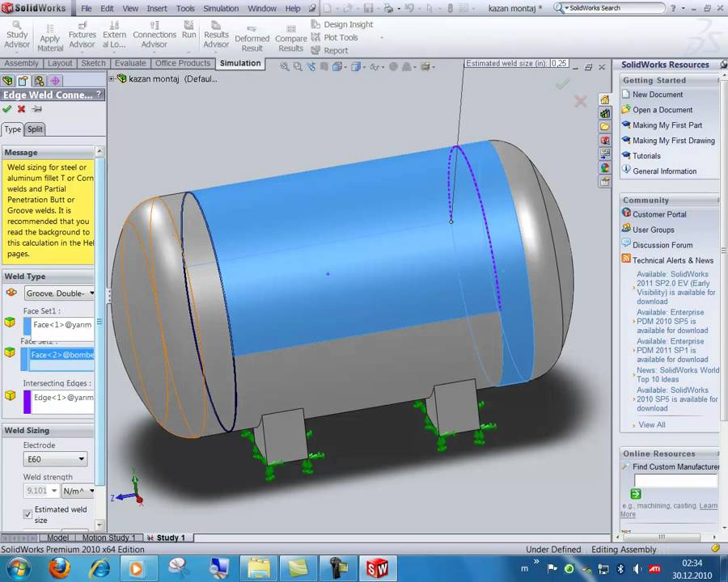Click the Deformed Result tool
The height and width of the screenshot is (582, 728).
coord(252,39)
